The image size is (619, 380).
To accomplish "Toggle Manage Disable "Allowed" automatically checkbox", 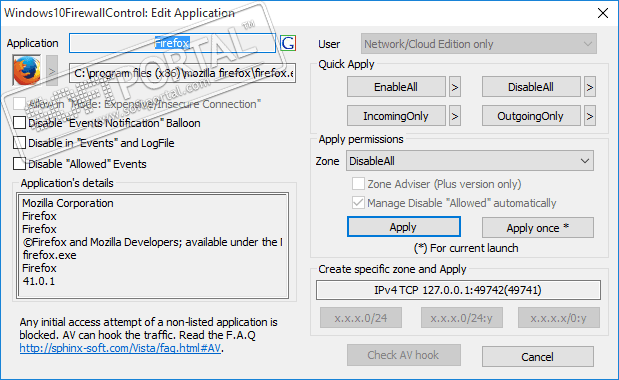I will tap(358, 203).
